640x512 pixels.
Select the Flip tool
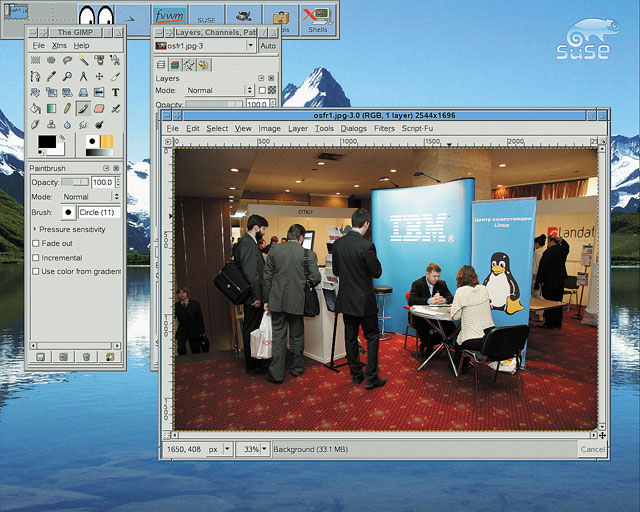(x=99, y=92)
